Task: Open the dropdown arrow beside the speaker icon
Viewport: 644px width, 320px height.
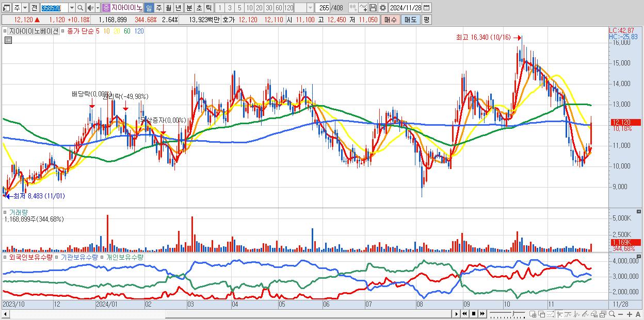Action: [98, 8]
